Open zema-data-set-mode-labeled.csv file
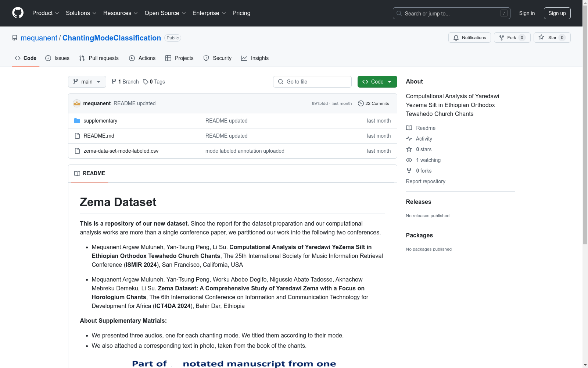Image resolution: width=588 pixels, height=368 pixels. pyautogui.click(x=121, y=151)
